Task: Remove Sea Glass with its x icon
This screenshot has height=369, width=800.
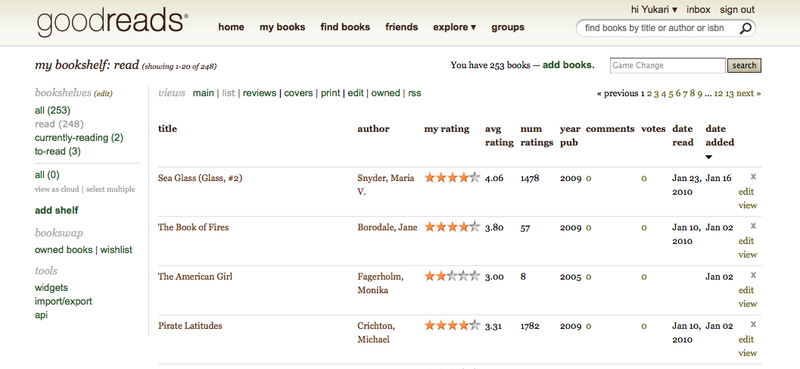Action: coord(753,177)
